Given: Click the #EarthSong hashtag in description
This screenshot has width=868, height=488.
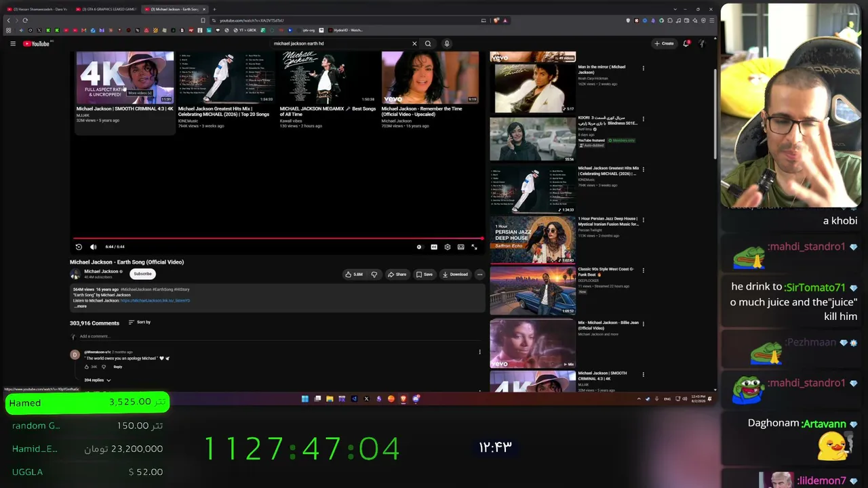Looking at the screenshot, I should [x=163, y=289].
